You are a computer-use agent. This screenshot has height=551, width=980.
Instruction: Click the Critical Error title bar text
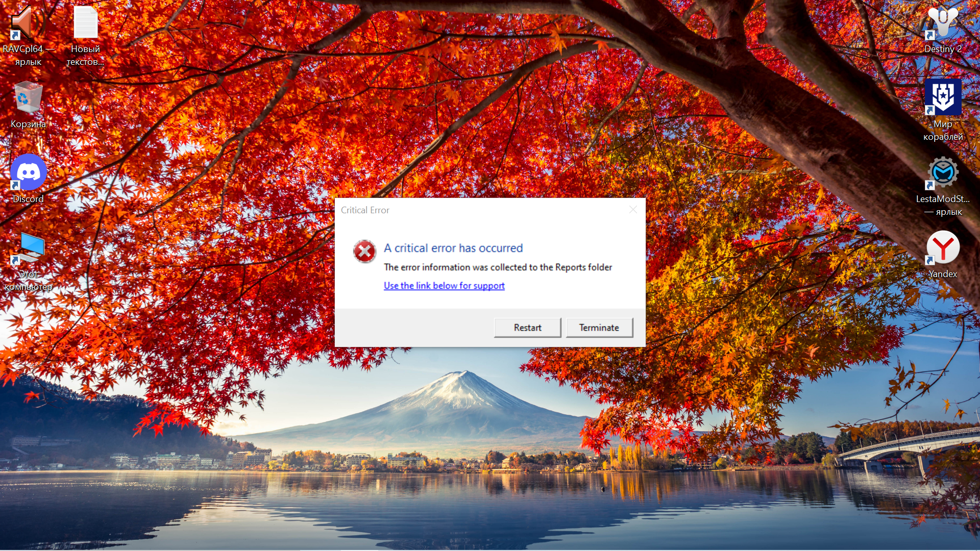(x=365, y=210)
